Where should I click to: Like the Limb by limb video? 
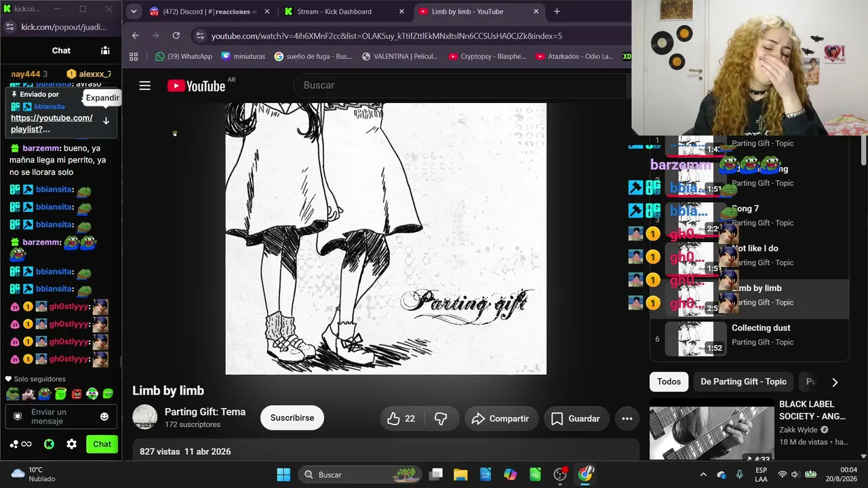point(401,419)
